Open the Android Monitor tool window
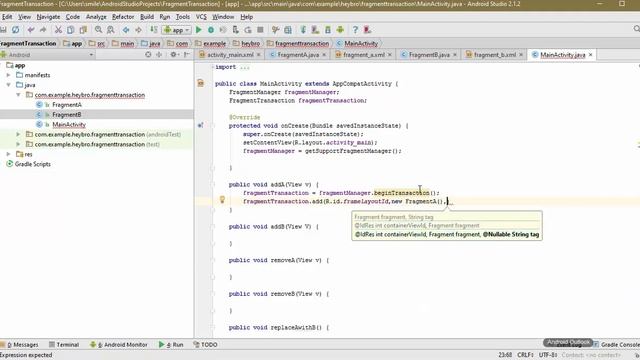The height and width of the screenshot is (360, 640). click(119, 345)
